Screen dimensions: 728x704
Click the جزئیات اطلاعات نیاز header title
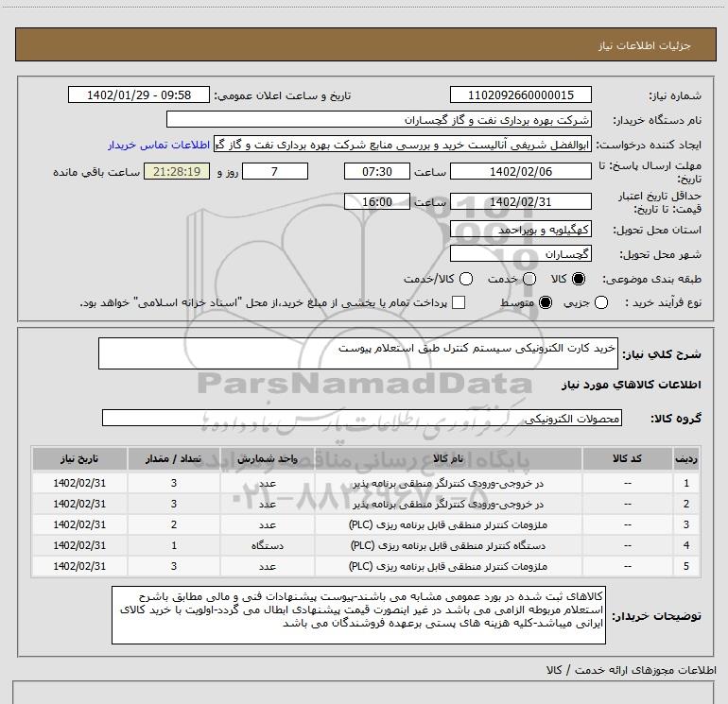(x=645, y=45)
